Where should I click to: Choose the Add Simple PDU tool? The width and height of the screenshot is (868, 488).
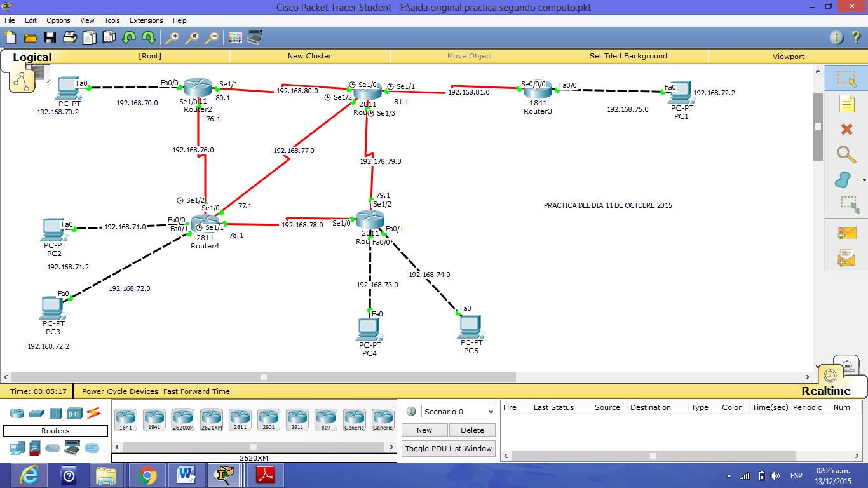[846, 233]
